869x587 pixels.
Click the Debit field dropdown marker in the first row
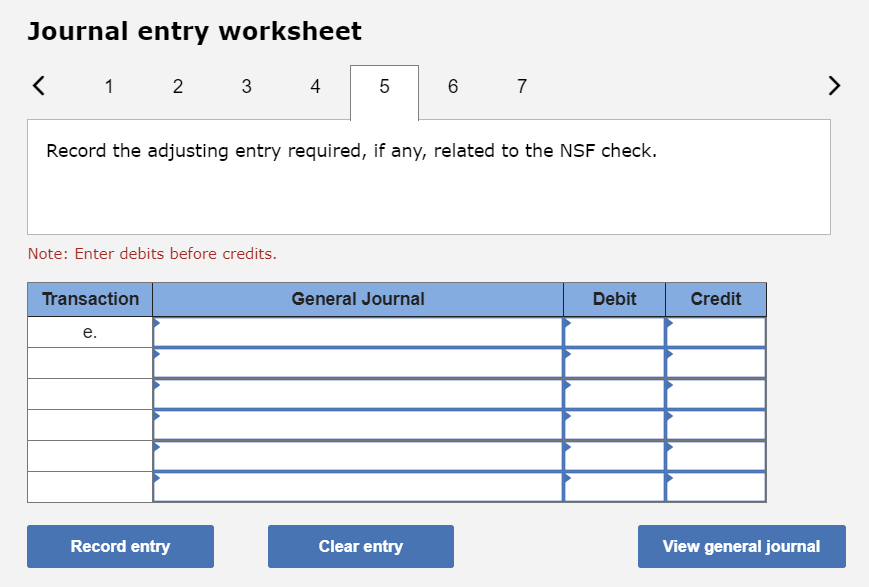[567, 324]
